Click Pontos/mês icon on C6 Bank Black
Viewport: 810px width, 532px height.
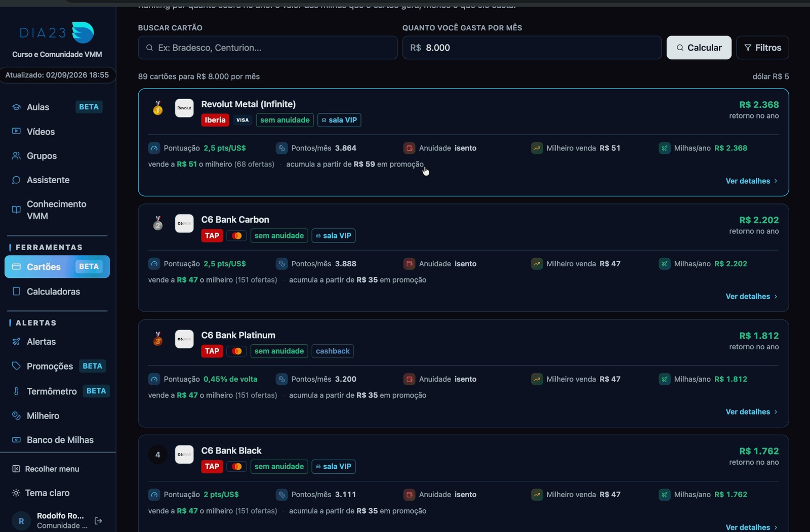281,495
